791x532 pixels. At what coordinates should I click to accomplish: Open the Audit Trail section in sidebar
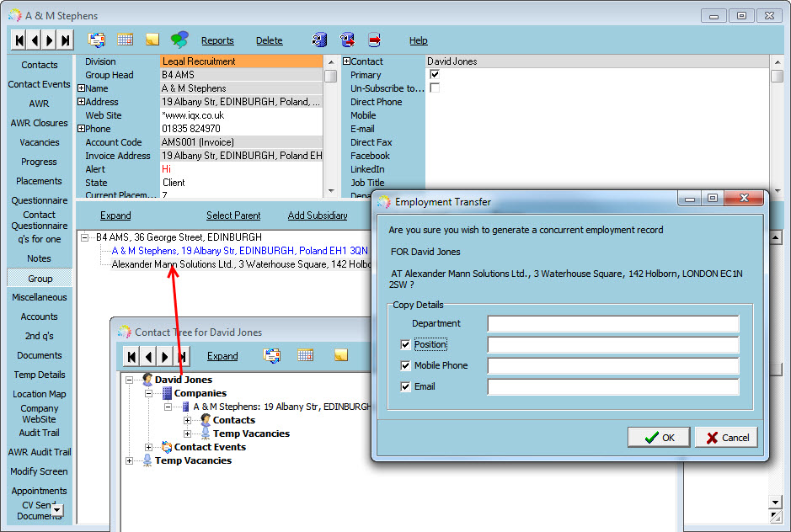click(40, 433)
